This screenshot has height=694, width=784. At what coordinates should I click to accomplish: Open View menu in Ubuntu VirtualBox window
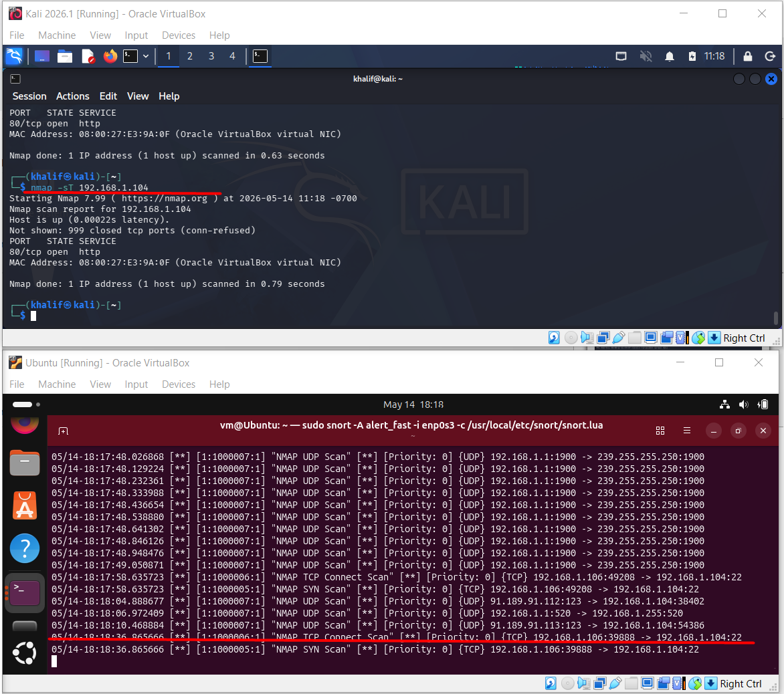100,384
